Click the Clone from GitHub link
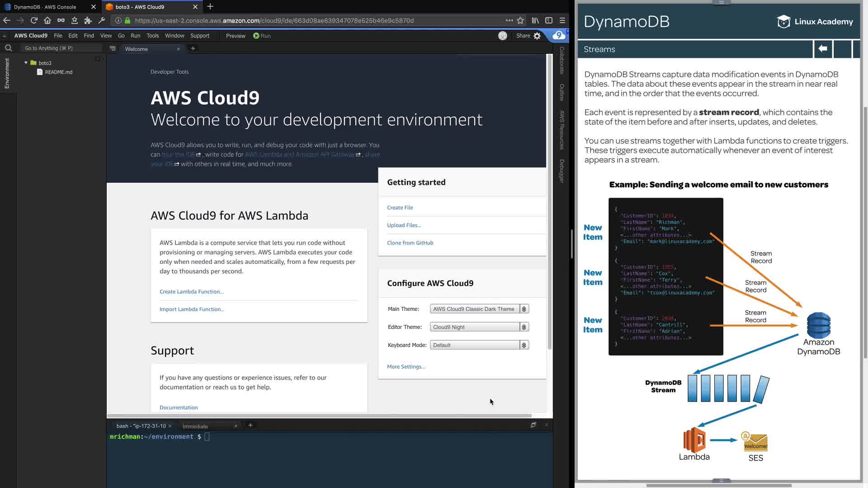 pos(410,243)
